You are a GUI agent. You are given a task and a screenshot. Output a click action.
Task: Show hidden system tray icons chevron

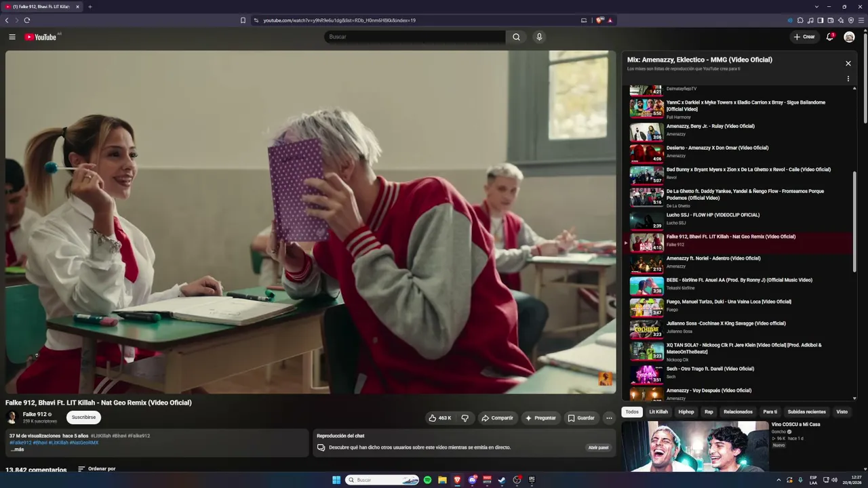click(x=778, y=480)
